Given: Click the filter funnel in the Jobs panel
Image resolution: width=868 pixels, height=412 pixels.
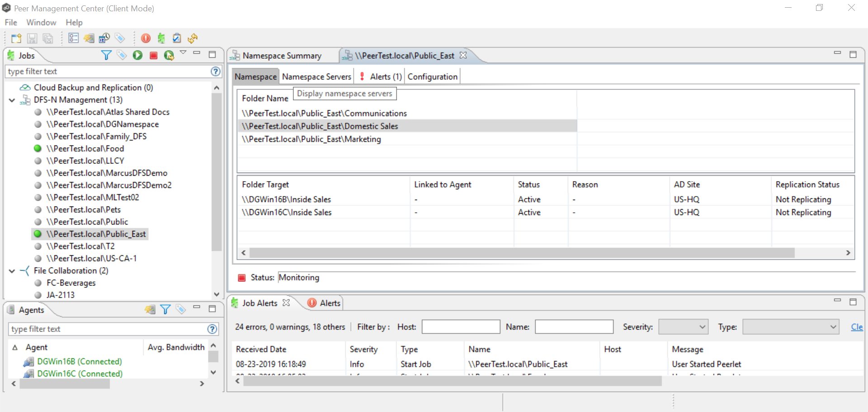Looking at the screenshot, I should [x=106, y=55].
